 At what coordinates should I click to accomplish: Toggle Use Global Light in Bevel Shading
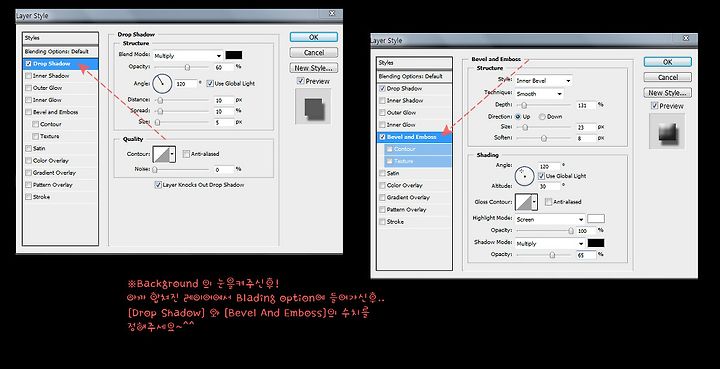pyautogui.click(x=541, y=176)
